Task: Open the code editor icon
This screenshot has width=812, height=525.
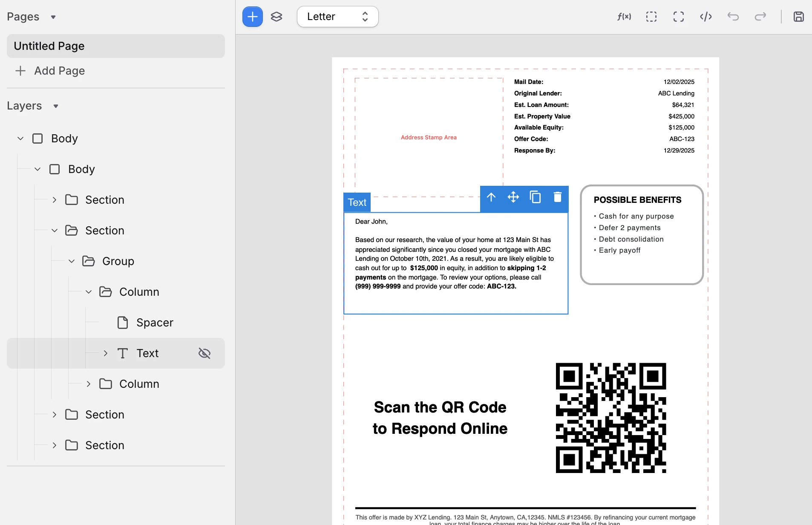Action: [x=705, y=17]
